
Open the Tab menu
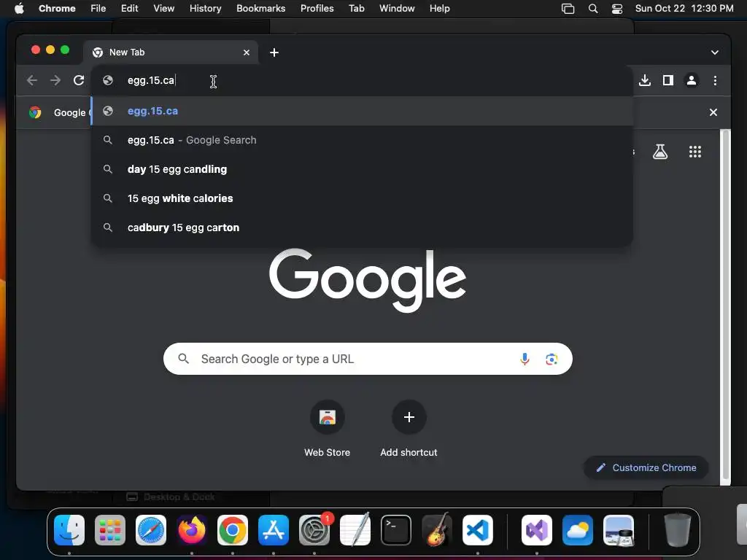pos(356,9)
